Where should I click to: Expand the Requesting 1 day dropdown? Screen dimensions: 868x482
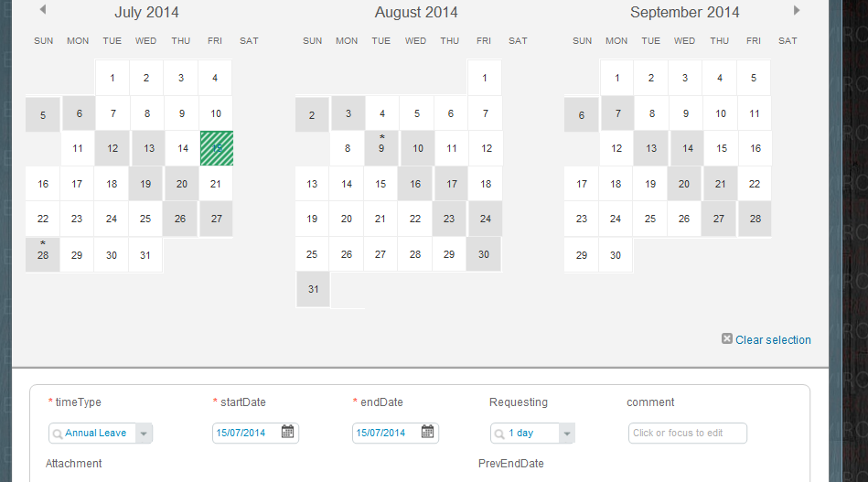566,434
